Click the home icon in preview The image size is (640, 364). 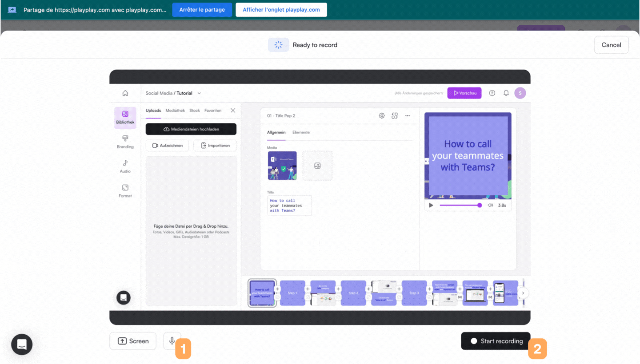coord(125,93)
